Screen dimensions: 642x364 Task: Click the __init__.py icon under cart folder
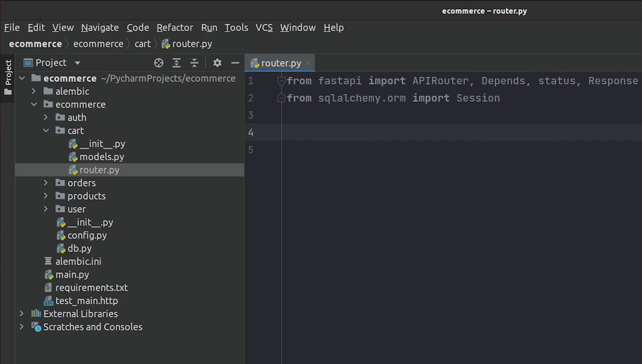[73, 144]
